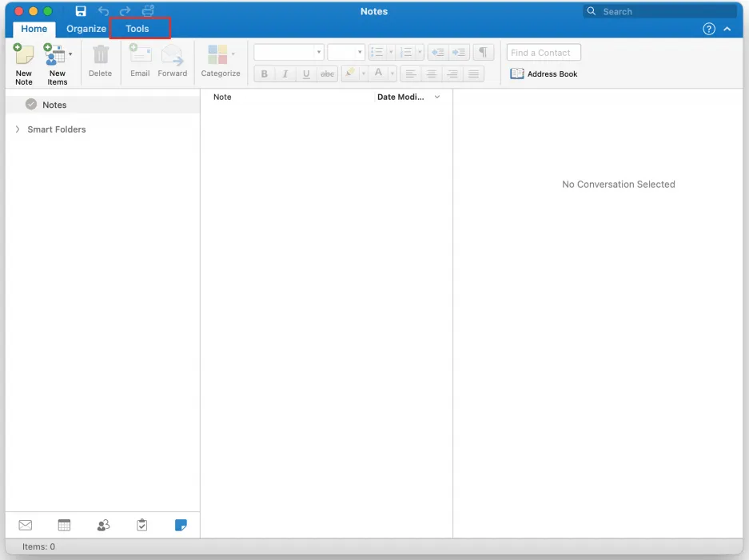Expand Smart Folders
The height and width of the screenshot is (560, 749).
18,129
